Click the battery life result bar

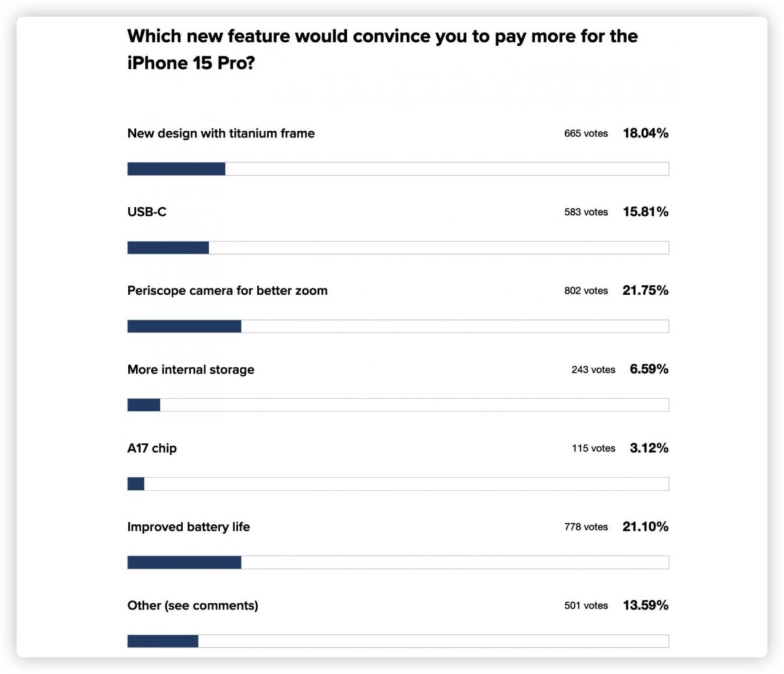tap(398, 562)
